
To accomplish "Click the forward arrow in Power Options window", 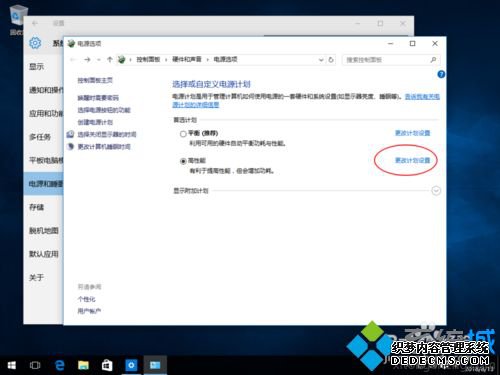I will [x=87, y=60].
